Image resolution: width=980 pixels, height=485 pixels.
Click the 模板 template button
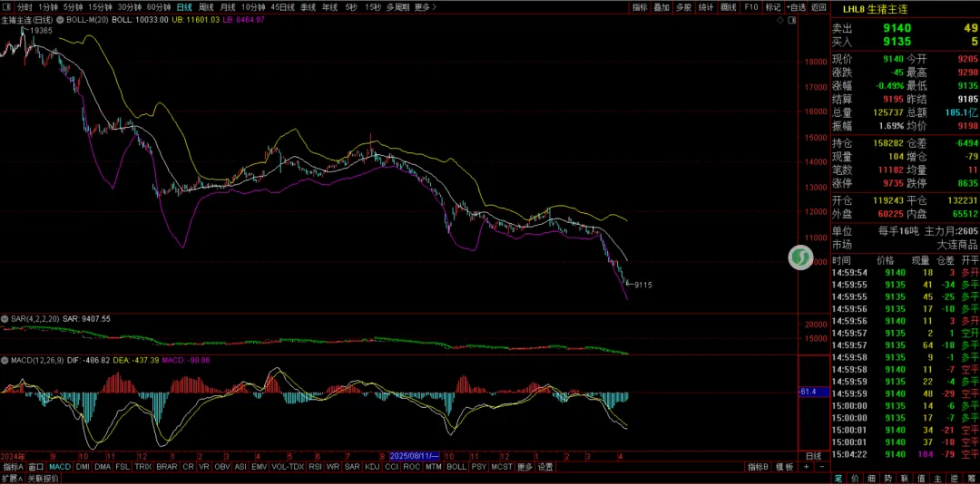click(x=784, y=467)
